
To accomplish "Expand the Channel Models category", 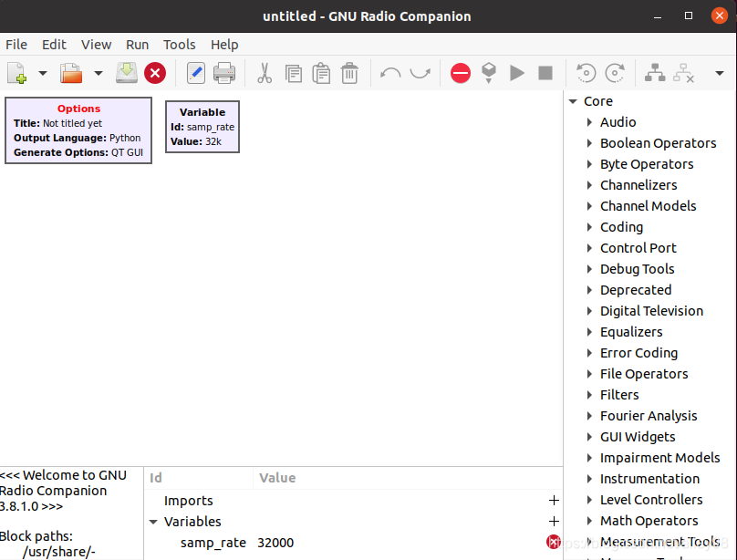I will [589, 206].
